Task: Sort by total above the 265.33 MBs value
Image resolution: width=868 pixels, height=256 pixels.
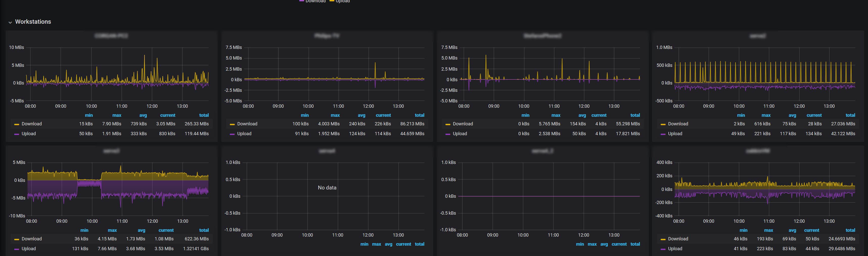Action: click(204, 115)
